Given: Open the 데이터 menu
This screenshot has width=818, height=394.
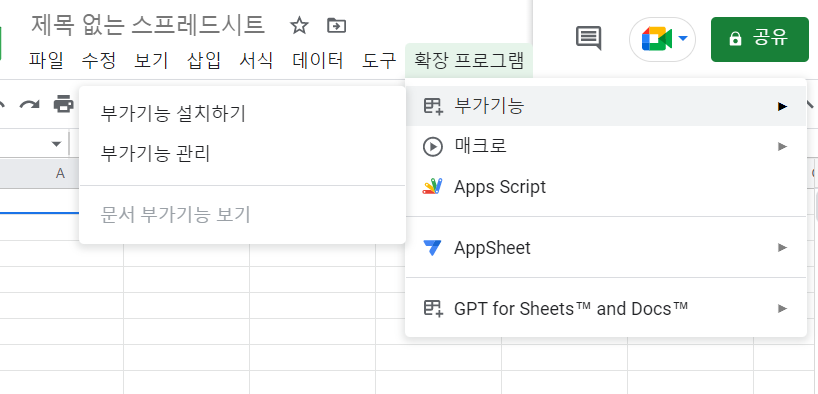Looking at the screenshot, I should pyautogui.click(x=318, y=61).
